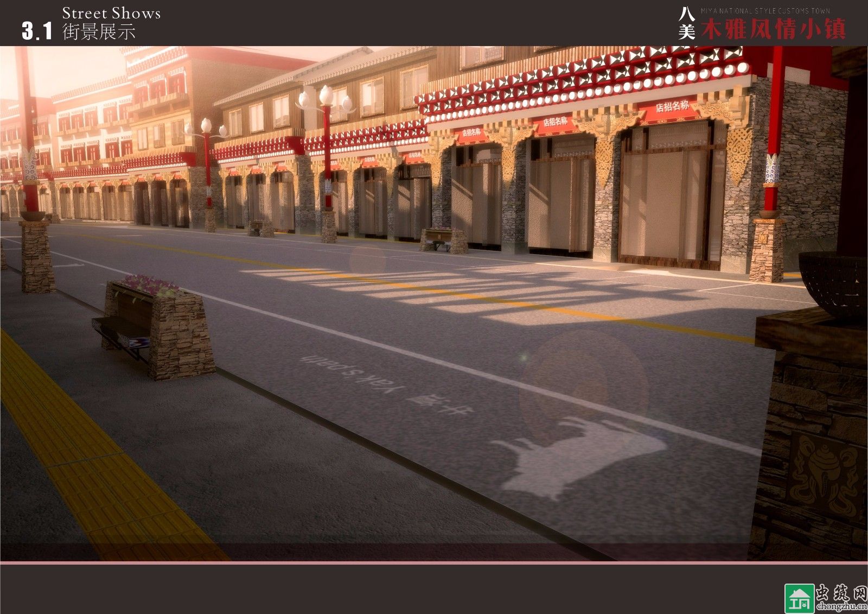Click 'MIYA NATIONAL STYLE CUSTOMS TOWN' text
The width and height of the screenshot is (868, 614).
765,11
